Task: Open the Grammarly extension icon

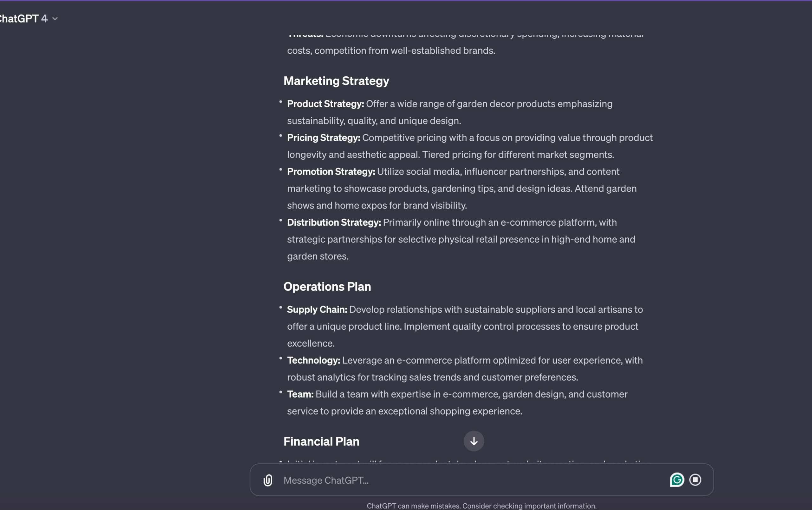Action: [677, 480]
